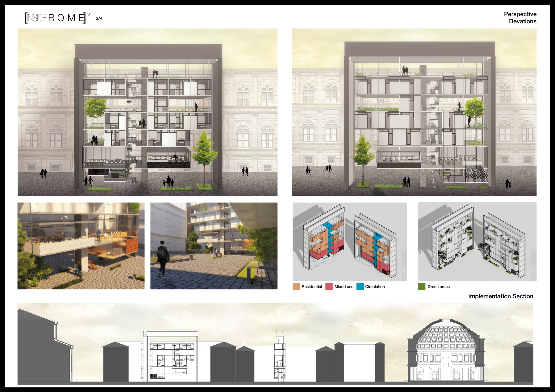Click the Pantheon dome in the section
The image size is (555, 392).
click(446, 336)
